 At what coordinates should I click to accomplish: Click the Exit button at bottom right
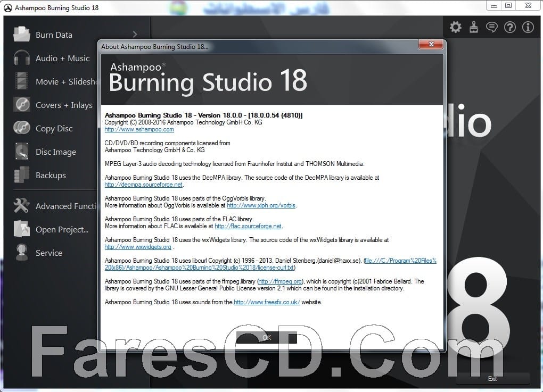[x=492, y=379]
